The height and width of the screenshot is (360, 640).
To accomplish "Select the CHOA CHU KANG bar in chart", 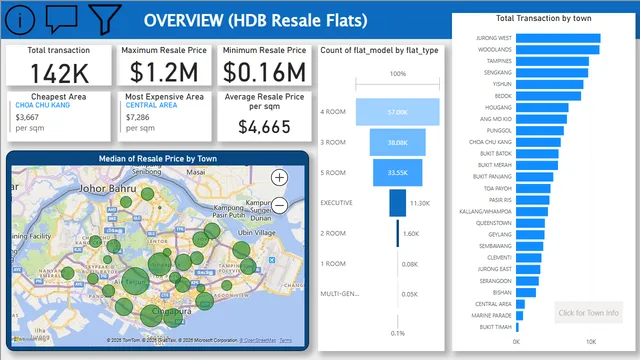I will (538, 142).
